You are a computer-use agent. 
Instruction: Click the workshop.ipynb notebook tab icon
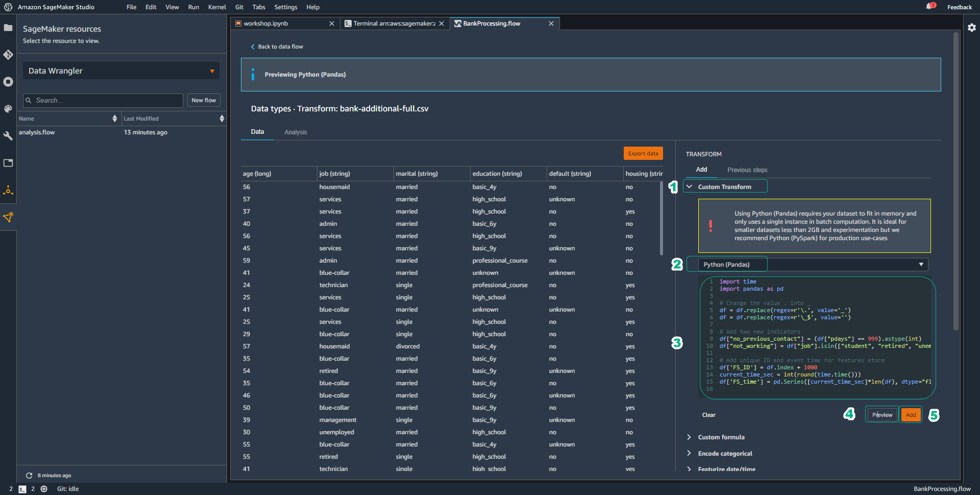pos(238,23)
